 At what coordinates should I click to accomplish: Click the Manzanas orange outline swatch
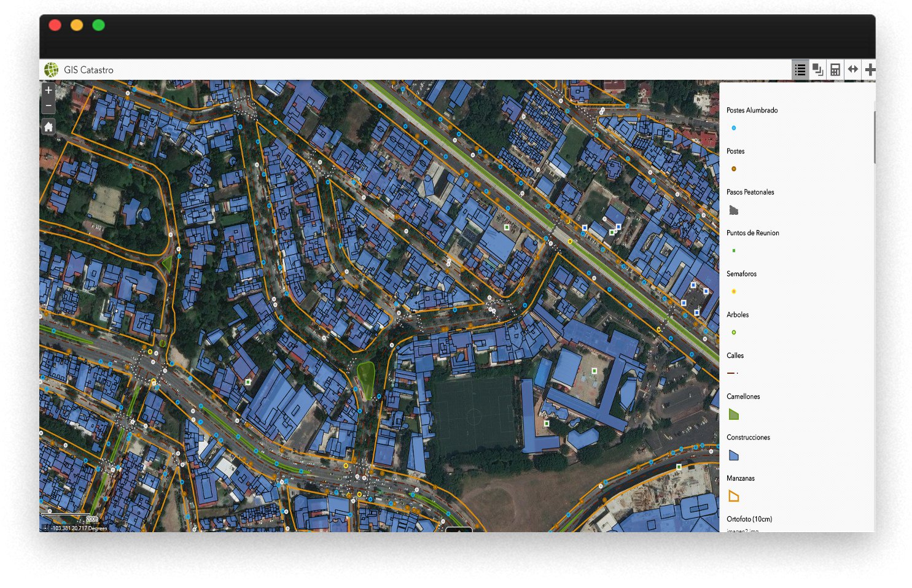(733, 496)
